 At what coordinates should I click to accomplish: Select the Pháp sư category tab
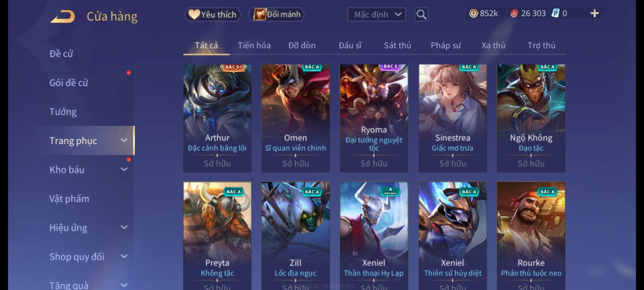click(445, 45)
